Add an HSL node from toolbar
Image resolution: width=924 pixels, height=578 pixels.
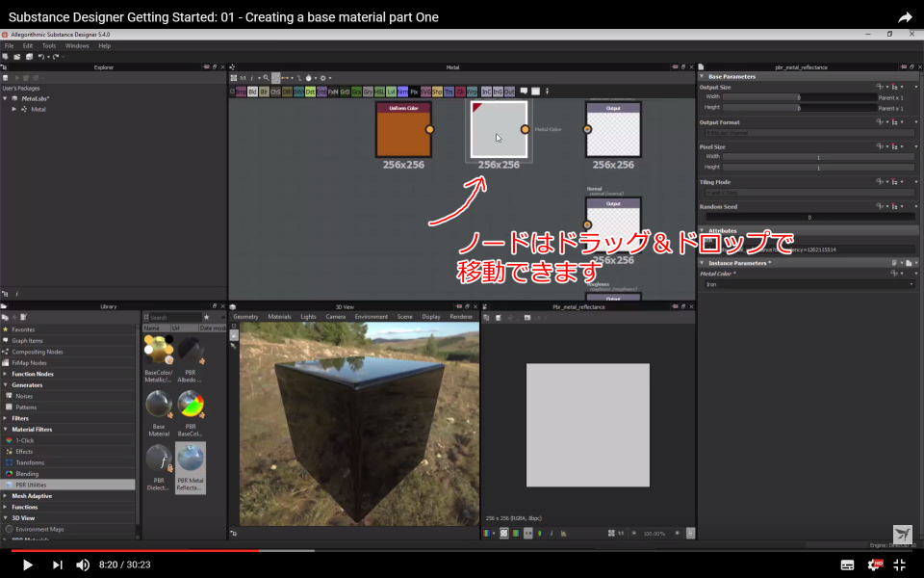[x=379, y=92]
